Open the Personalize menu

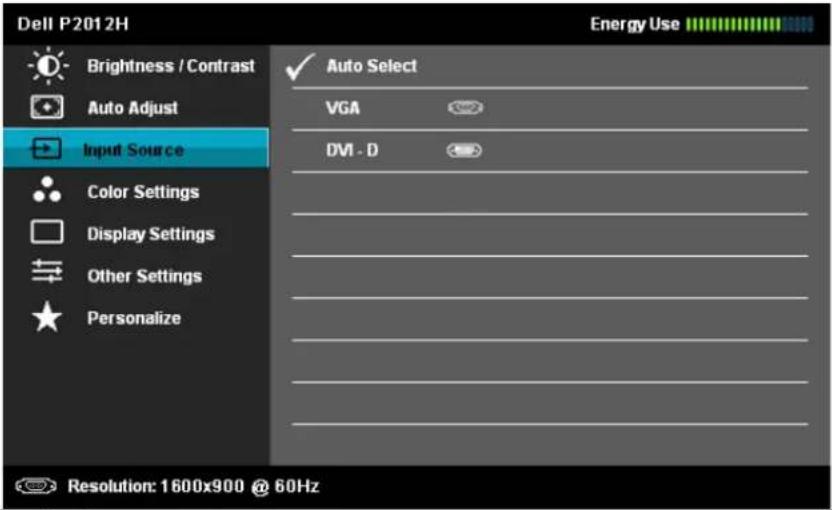(136, 317)
